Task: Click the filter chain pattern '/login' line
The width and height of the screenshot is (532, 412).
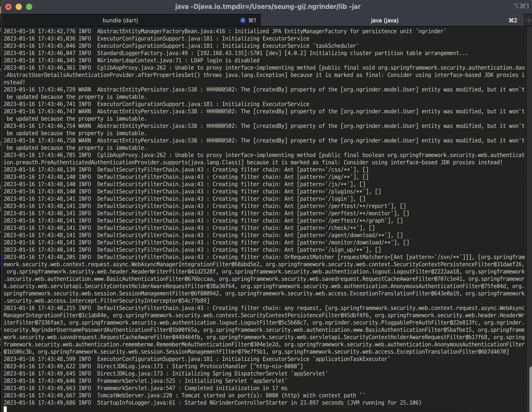Action: 185,199
